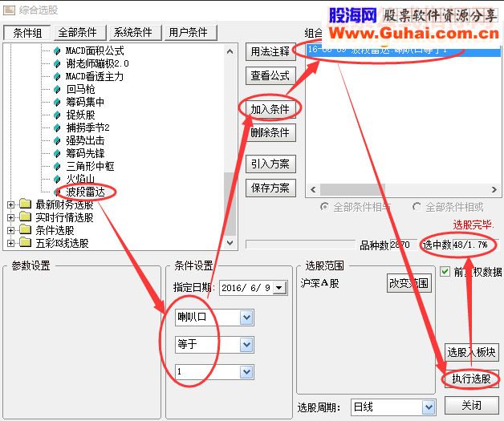The image size is (504, 421).
Task: Click the tree scrollbar up arrow
Action: [x=230, y=51]
